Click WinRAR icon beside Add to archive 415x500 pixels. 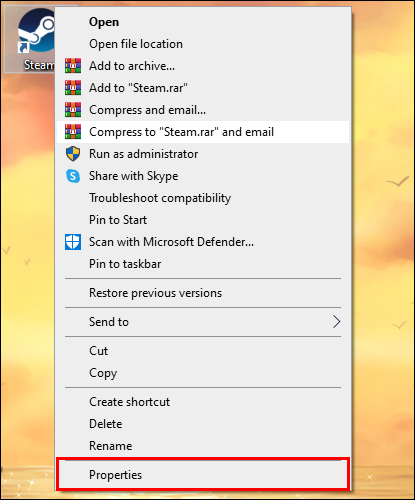(x=73, y=66)
